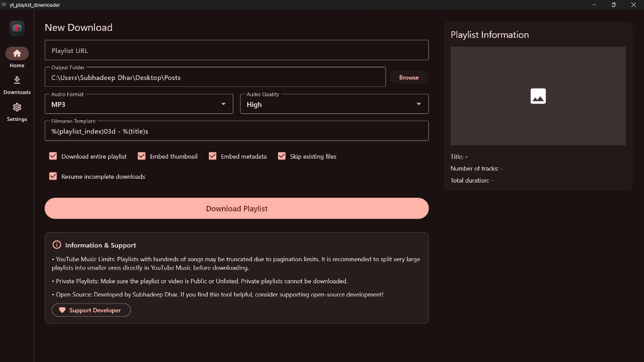Open the Audio Quality High dropdown
The height and width of the screenshot is (362, 644).
[335, 104]
